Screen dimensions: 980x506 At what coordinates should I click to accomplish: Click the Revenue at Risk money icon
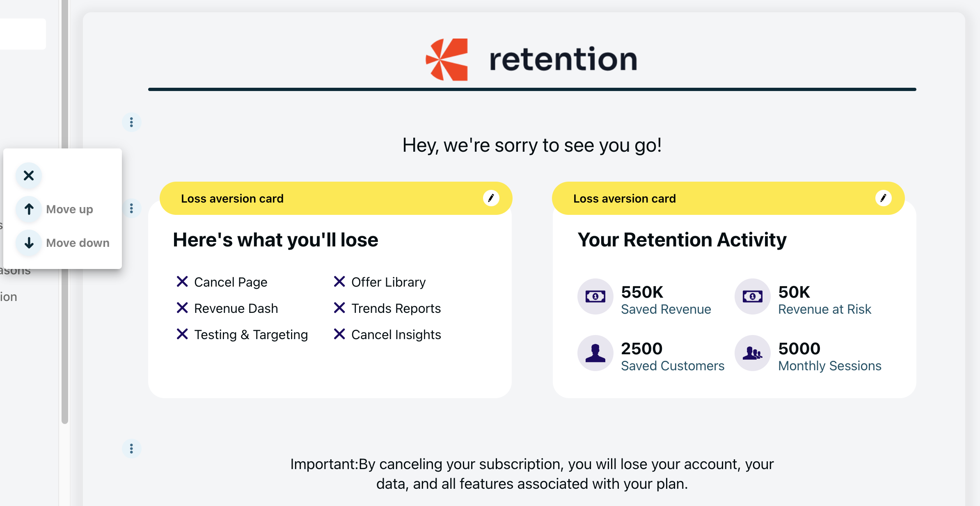(x=752, y=296)
